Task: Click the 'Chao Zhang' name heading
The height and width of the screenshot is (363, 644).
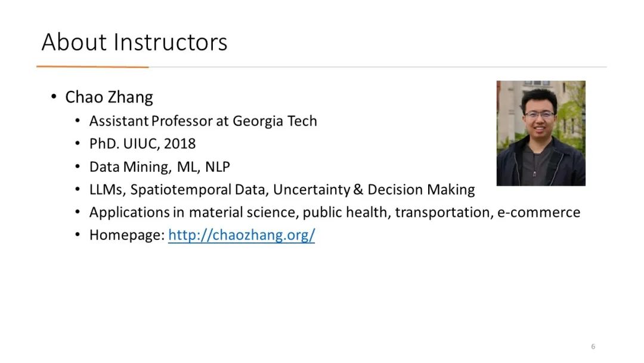Action: [x=109, y=97]
